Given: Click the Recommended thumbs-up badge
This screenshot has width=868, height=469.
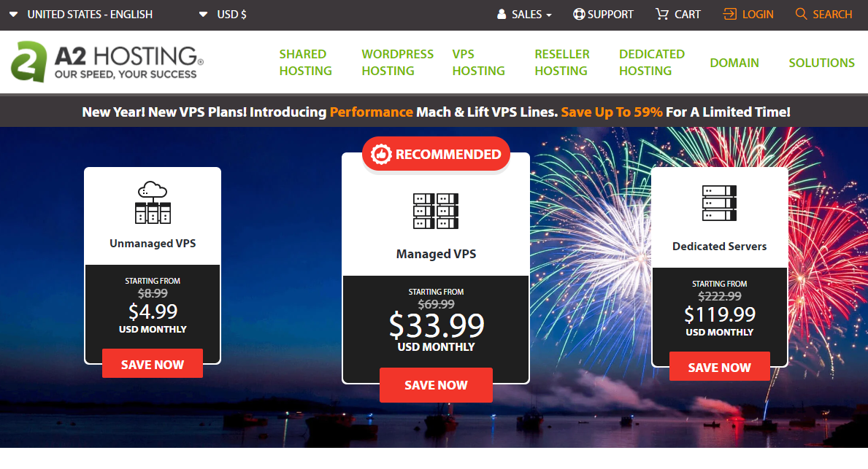Looking at the screenshot, I should click(x=436, y=154).
